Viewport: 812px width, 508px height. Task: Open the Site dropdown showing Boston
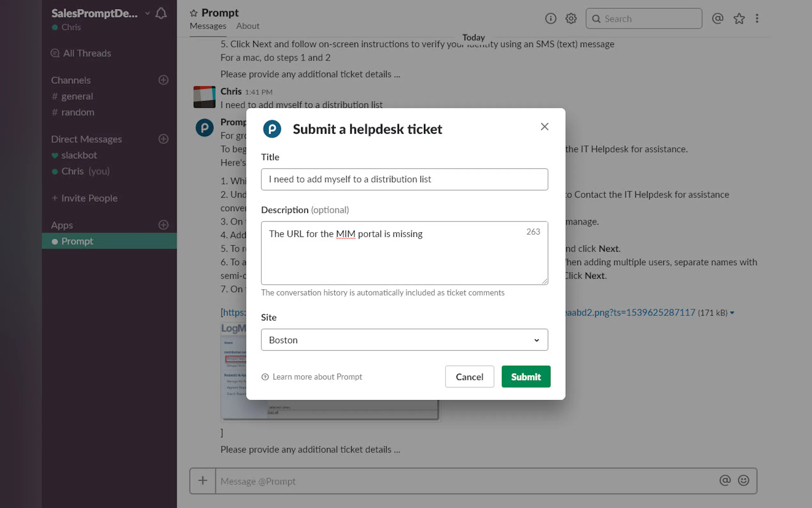(x=404, y=340)
